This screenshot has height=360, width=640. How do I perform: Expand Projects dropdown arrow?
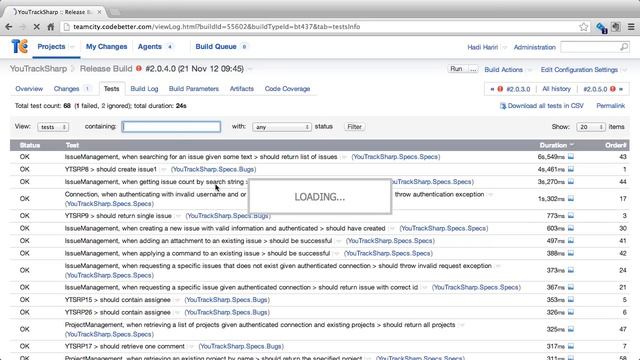(x=72, y=47)
